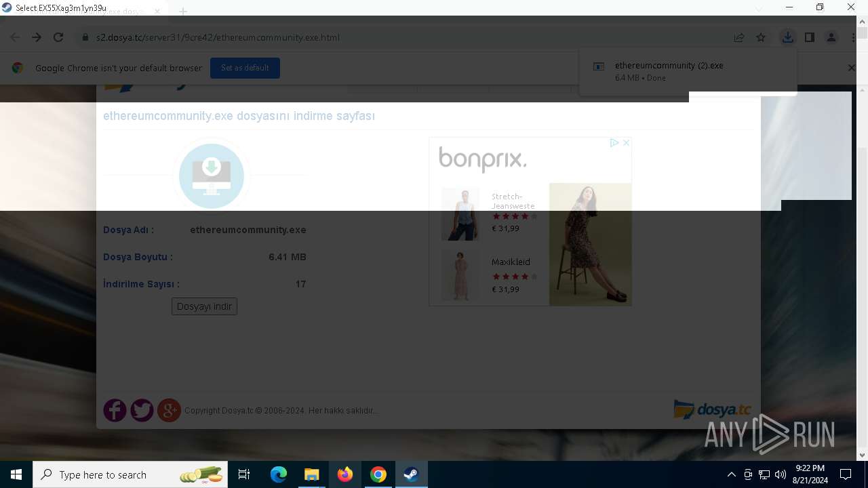Image resolution: width=868 pixels, height=488 pixels.
Task: Open the Google Plus icon in footer
Action: click(169, 410)
